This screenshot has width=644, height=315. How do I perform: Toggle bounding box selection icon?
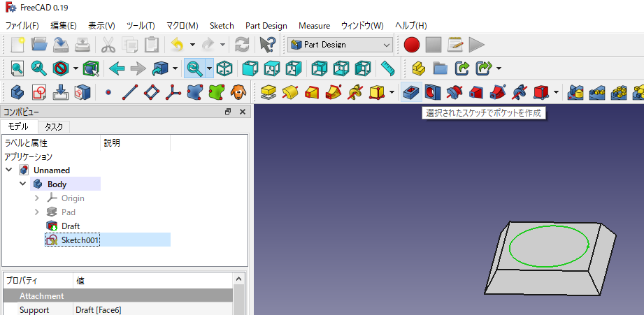click(90, 68)
